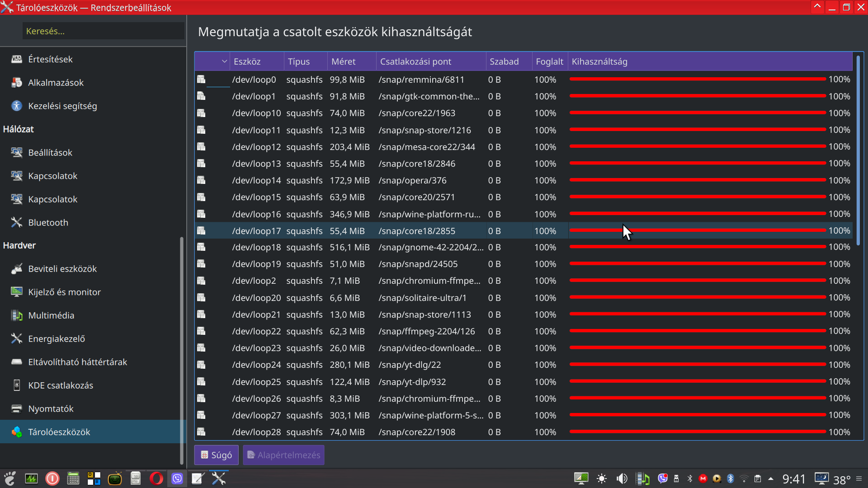The height and width of the screenshot is (488, 868).
Task: Show hidden system tray icons
Action: [771, 479]
